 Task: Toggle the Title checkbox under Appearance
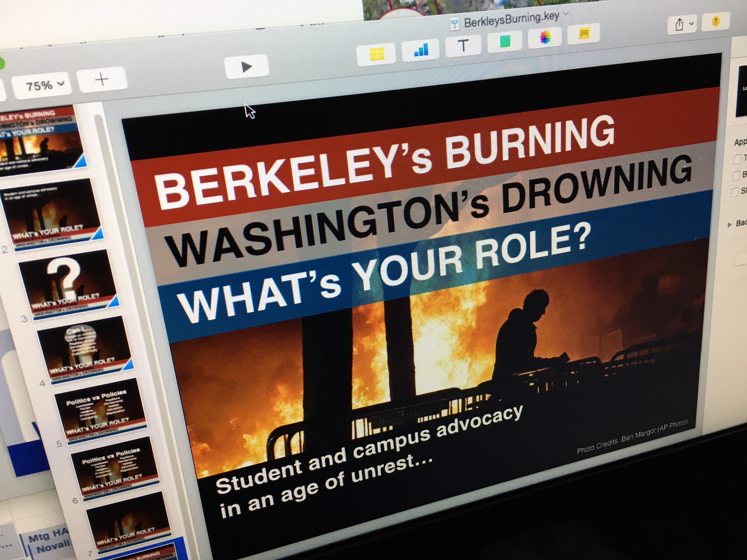737,159
